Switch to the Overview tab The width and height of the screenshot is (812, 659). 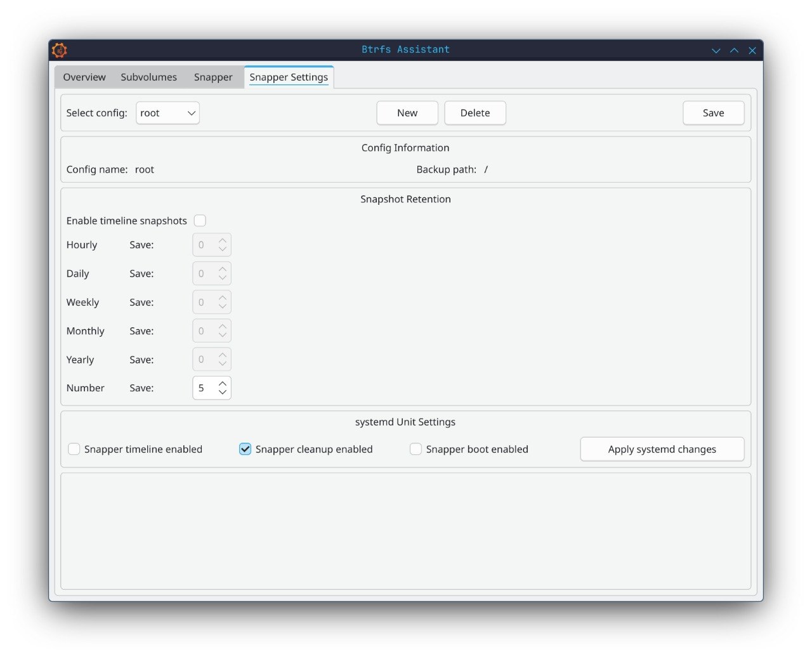point(84,77)
